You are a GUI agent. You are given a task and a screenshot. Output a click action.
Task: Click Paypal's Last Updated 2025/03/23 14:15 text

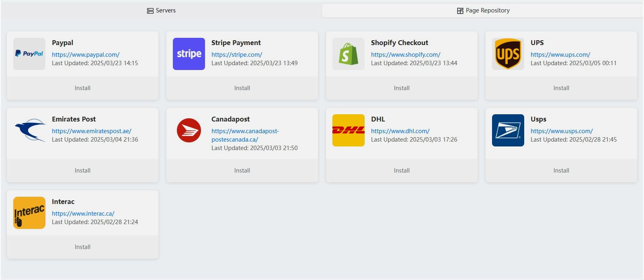point(95,63)
